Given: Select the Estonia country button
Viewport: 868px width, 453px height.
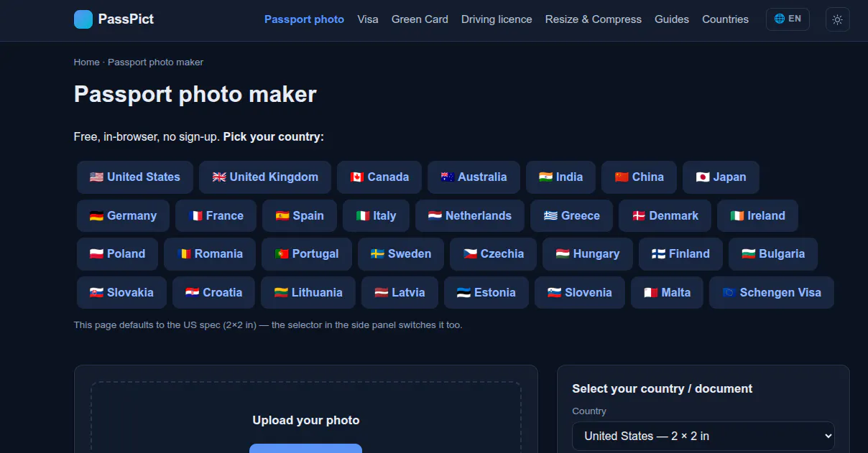Looking at the screenshot, I should (486, 293).
